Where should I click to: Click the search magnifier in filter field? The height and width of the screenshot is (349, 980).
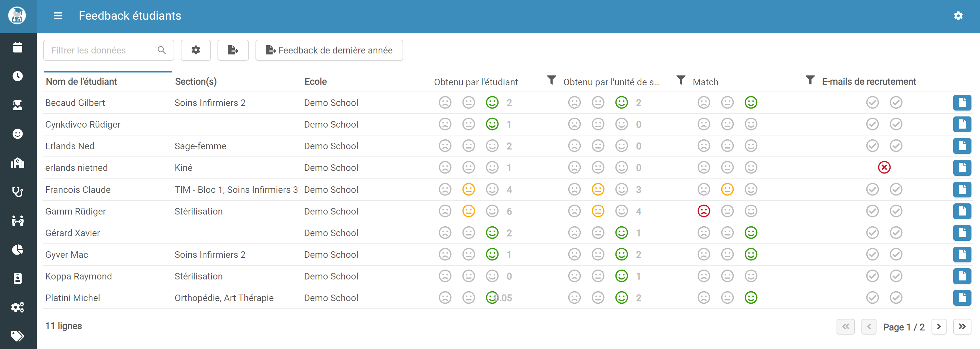point(162,50)
